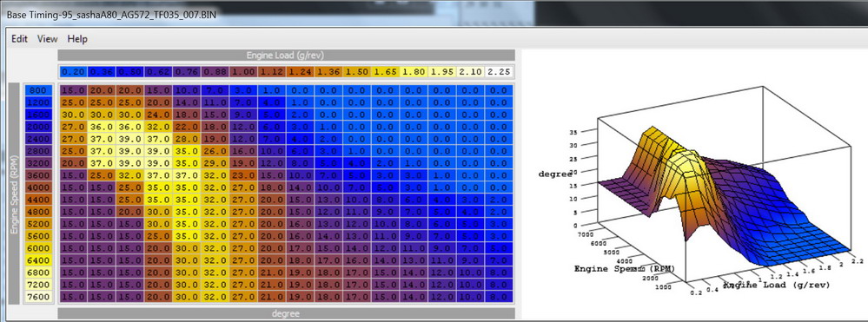Viewport: 868px width, 322px height.
Task: Select the 1.12 engine load column header
Action: (x=271, y=72)
